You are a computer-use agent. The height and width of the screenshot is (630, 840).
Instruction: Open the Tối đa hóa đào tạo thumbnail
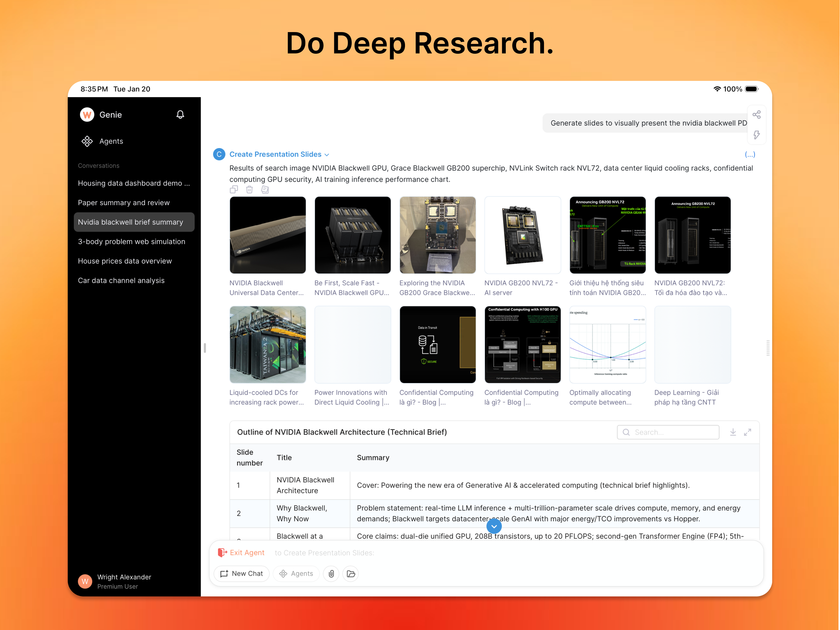pyautogui.click(x=693, y=235)
